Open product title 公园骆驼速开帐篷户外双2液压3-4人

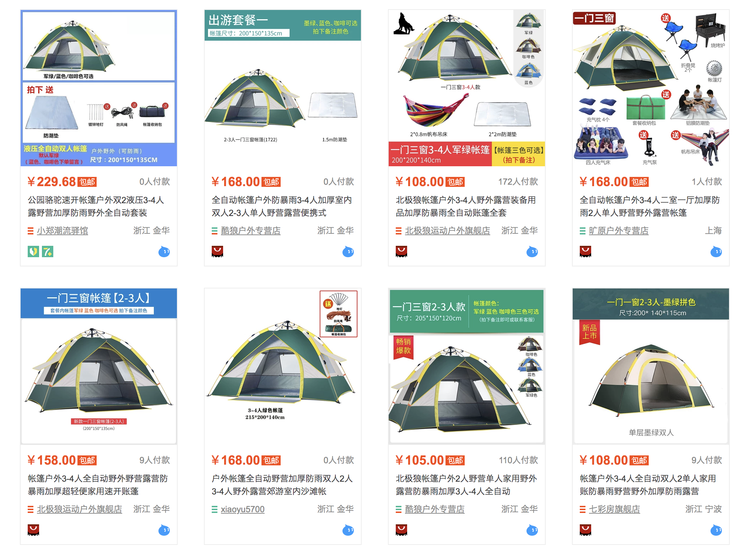click(x=96, y=200)
